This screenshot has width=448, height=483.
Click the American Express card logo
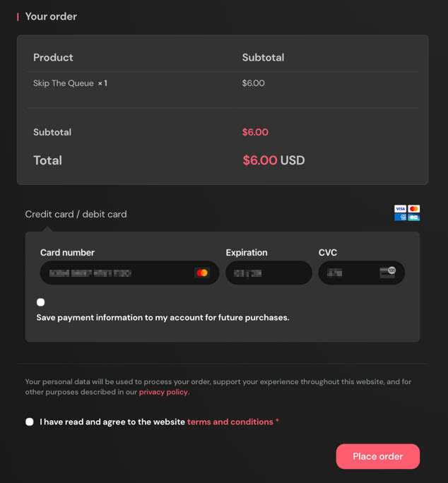click(401, 217)
